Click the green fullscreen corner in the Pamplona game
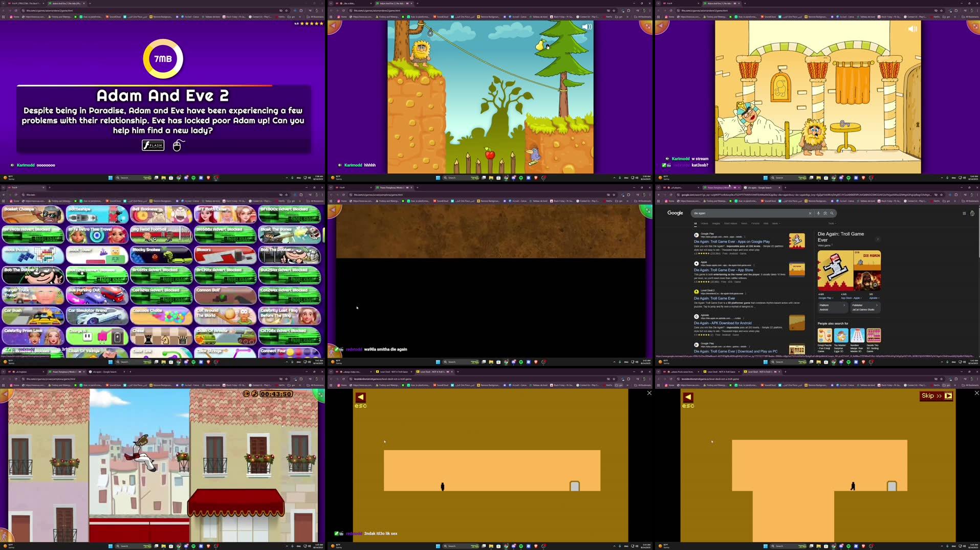This screenshot has width=980, height=550. click(x=320, y=394)
